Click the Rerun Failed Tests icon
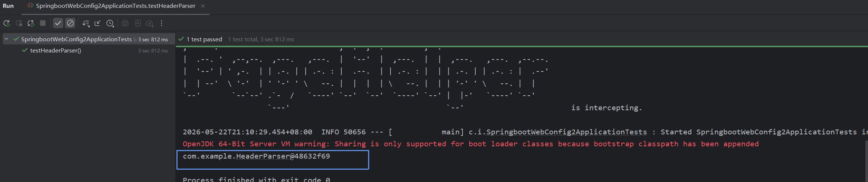The width and height of the screenshot is (868, 182). (x=19, y=23)
